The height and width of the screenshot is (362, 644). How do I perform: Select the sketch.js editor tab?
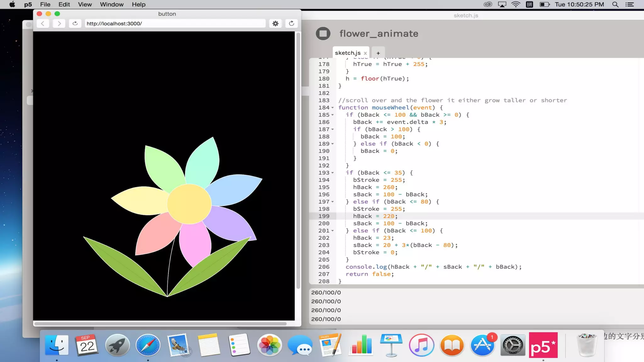click(347, 53)
